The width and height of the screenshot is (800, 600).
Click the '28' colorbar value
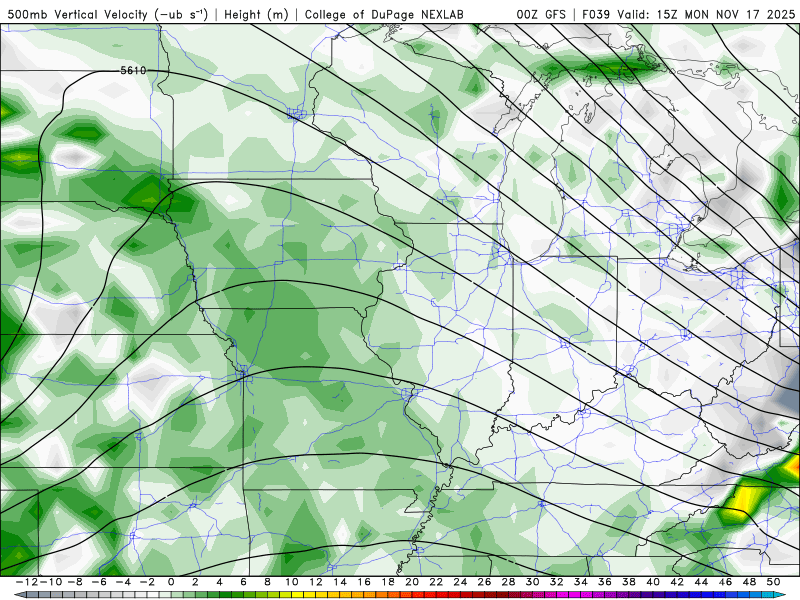coord(508,582)
